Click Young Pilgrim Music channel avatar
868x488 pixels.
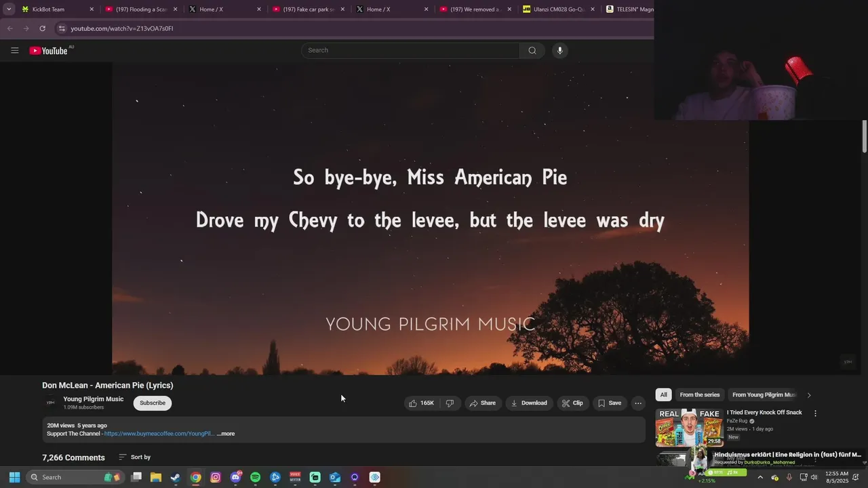tap(50, 403)
